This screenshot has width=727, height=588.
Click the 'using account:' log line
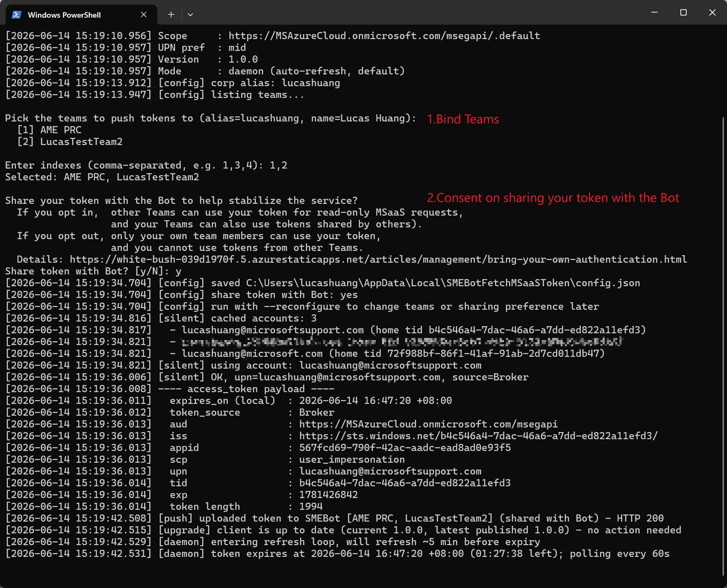pyautogui.click(x=243, y=365)
